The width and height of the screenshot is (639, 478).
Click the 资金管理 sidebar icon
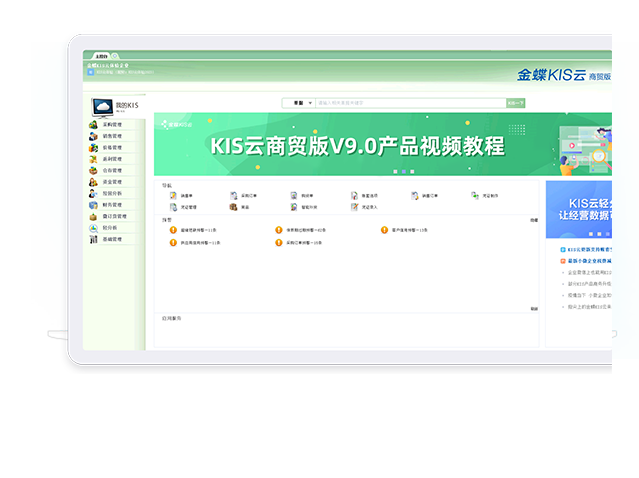point(93,182)
